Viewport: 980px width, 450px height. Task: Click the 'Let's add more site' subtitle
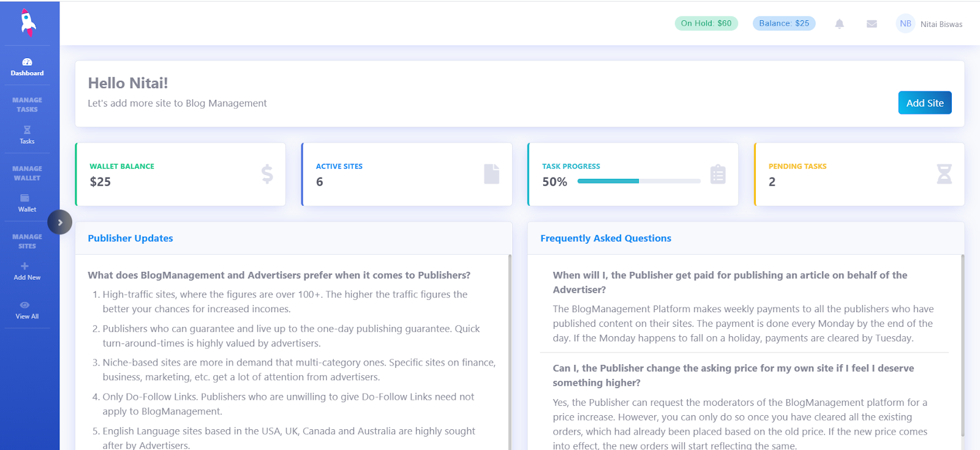177,103
